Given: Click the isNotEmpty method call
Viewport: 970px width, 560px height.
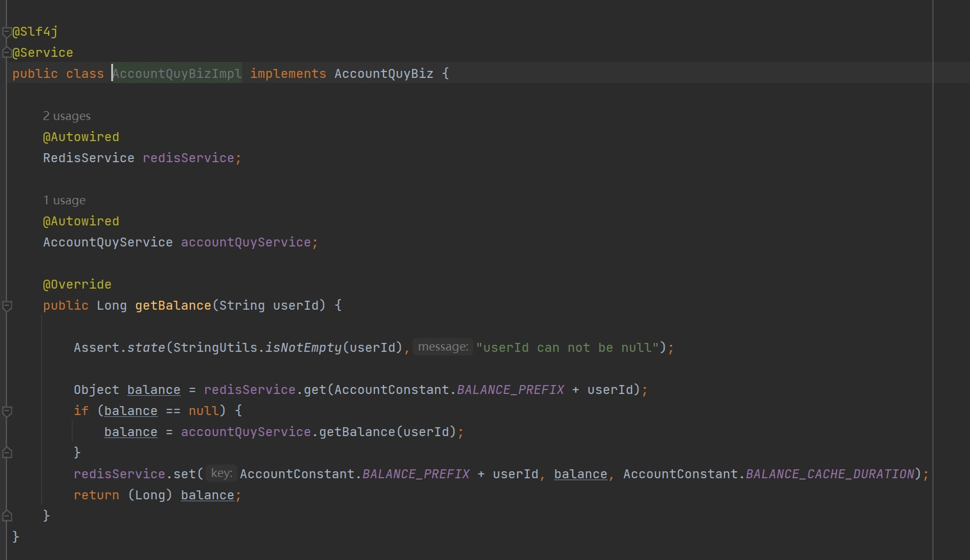Looking at the screenshot, I should coord(304,348).
